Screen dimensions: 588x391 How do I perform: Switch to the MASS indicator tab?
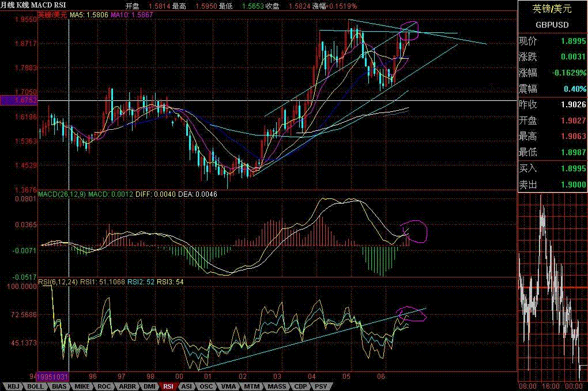[276, 386]
